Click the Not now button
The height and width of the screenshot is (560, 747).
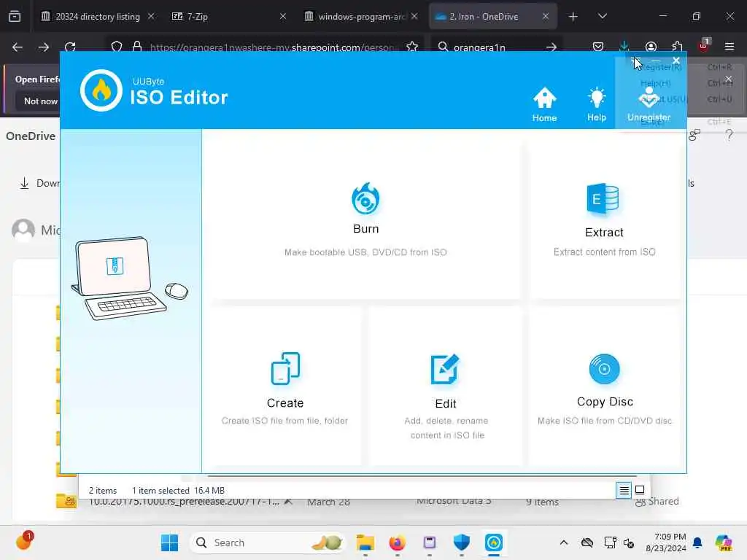41,101
